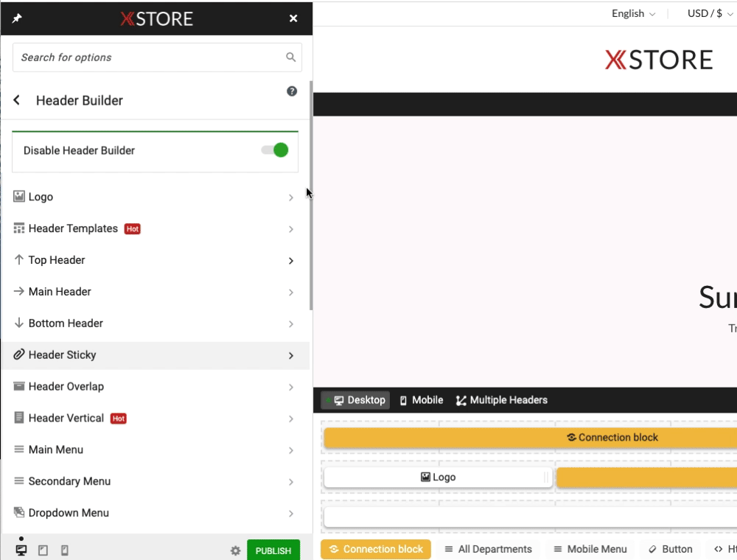Screen dimensions: 737x560
Task: Click the top-row Connection block bar
Action: click(x=530, y=438)
